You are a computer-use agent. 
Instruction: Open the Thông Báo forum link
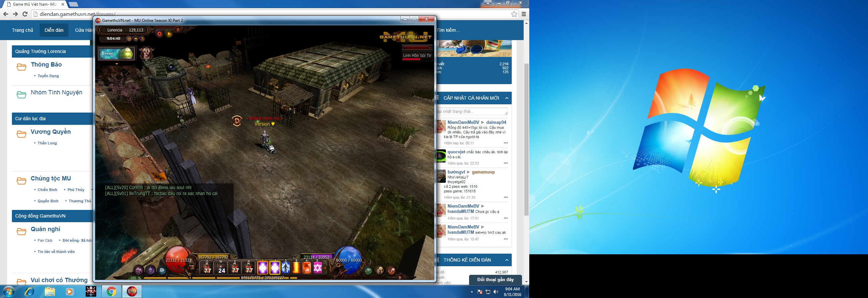46,64
